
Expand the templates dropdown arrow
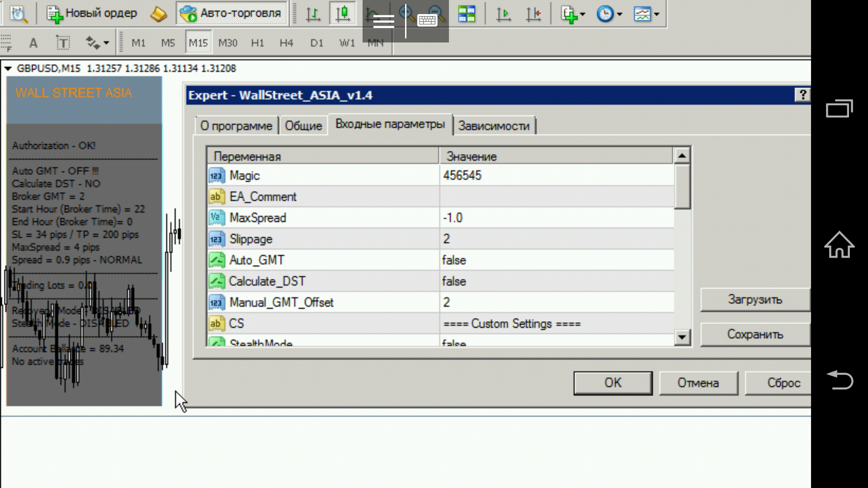pyautogui.click(x=656, y=14)
